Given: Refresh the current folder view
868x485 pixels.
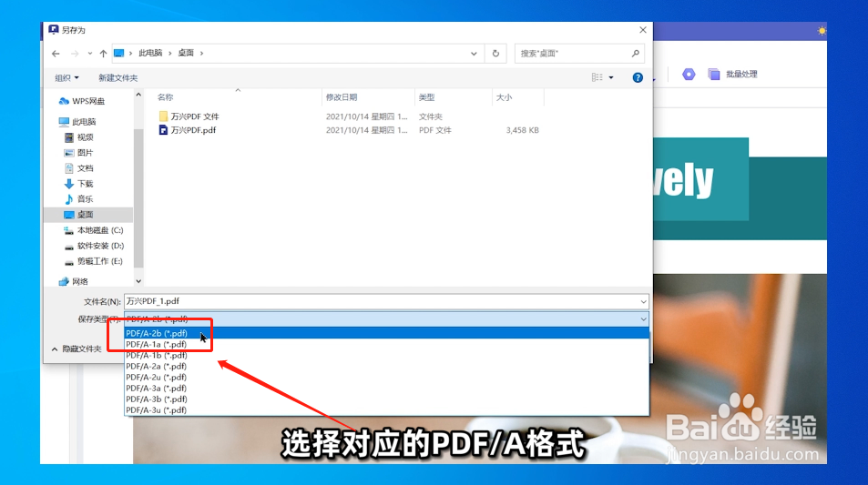Looking at the screenshot, I should [495, 54].
